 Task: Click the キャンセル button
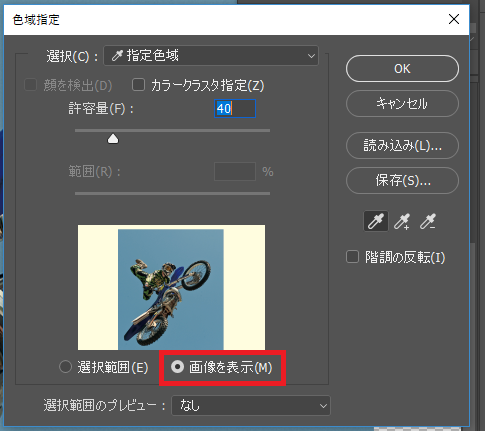[402, 104]
